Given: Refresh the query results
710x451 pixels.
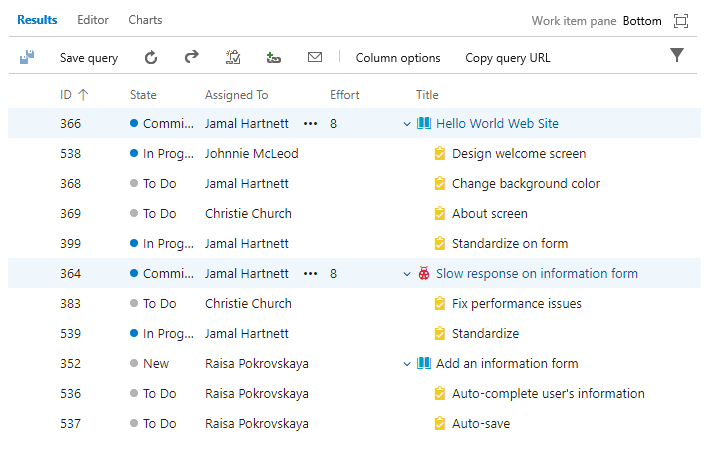Looking at the screenshot, I should click(151, 58).
